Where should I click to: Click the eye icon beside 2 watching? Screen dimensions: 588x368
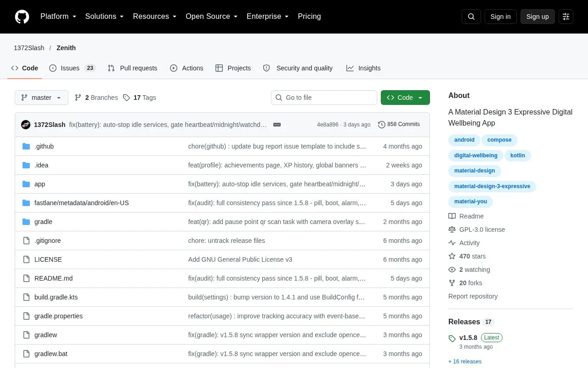[452, 270]
